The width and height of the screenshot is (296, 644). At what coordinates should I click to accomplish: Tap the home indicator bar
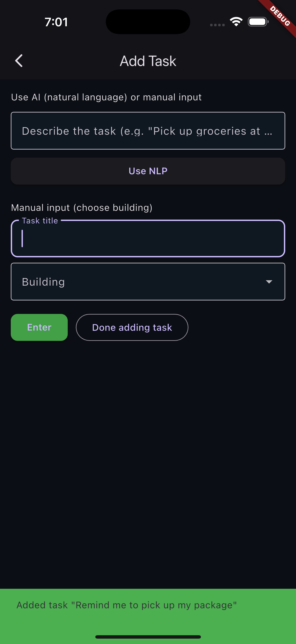pos(148,637)
